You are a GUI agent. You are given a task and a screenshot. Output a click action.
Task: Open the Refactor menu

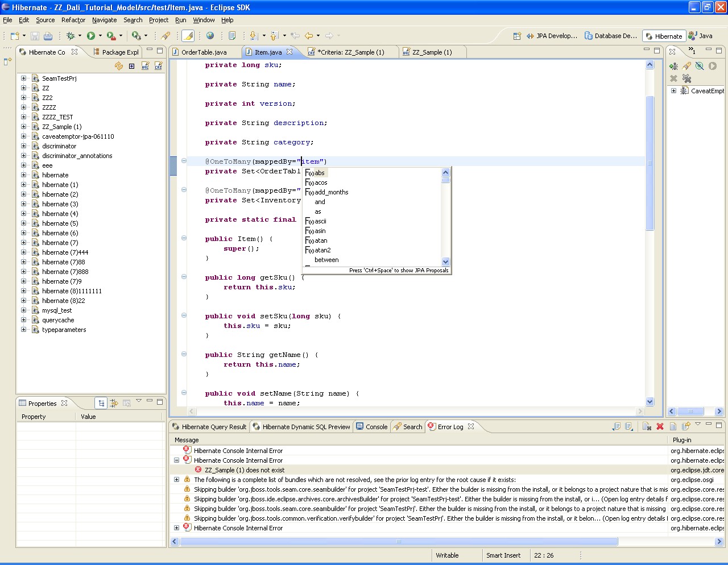[73, 20]
